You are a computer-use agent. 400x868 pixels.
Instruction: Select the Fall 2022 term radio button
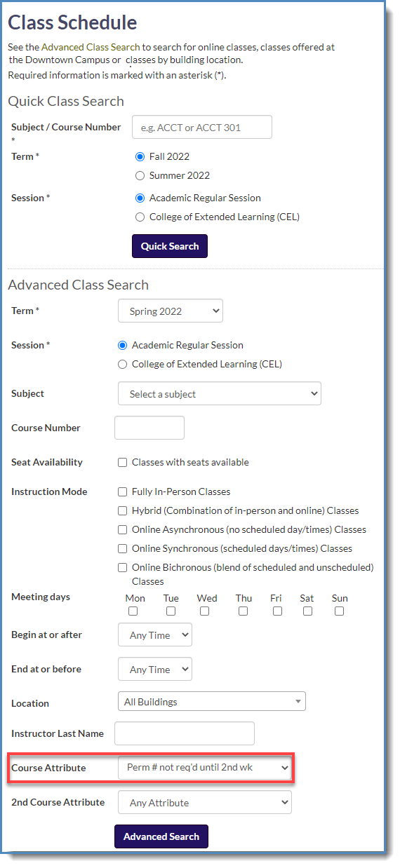[x=140, y=157]
